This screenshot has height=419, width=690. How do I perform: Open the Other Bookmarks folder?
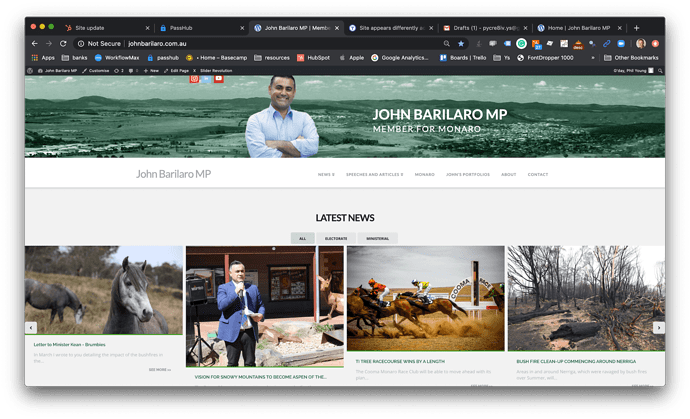pos(631,58)
